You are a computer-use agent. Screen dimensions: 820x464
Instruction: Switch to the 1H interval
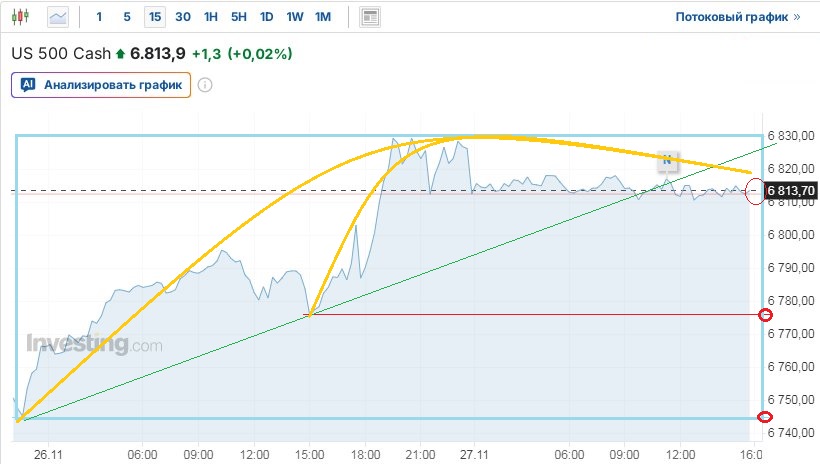click(211, 17)
